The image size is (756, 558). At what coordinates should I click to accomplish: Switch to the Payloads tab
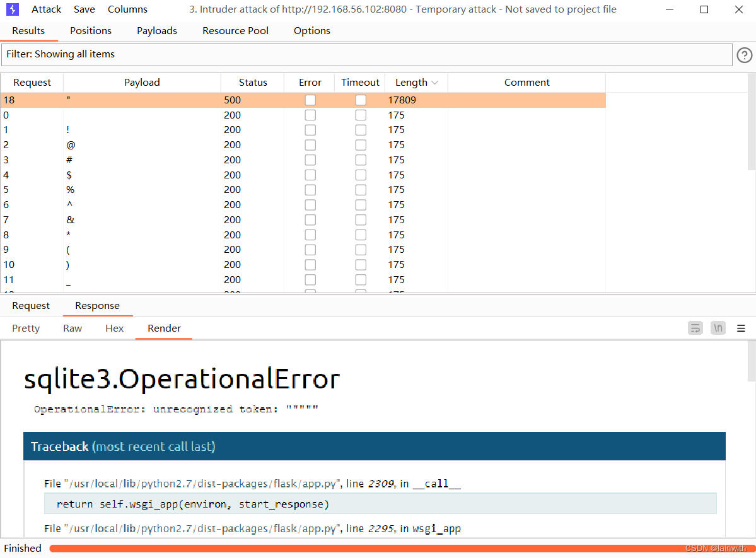[x=157, y=31]
